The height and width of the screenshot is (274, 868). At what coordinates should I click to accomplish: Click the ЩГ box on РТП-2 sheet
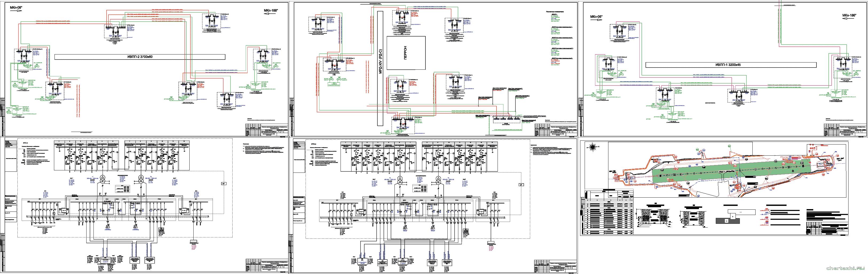tap(521, 185)
